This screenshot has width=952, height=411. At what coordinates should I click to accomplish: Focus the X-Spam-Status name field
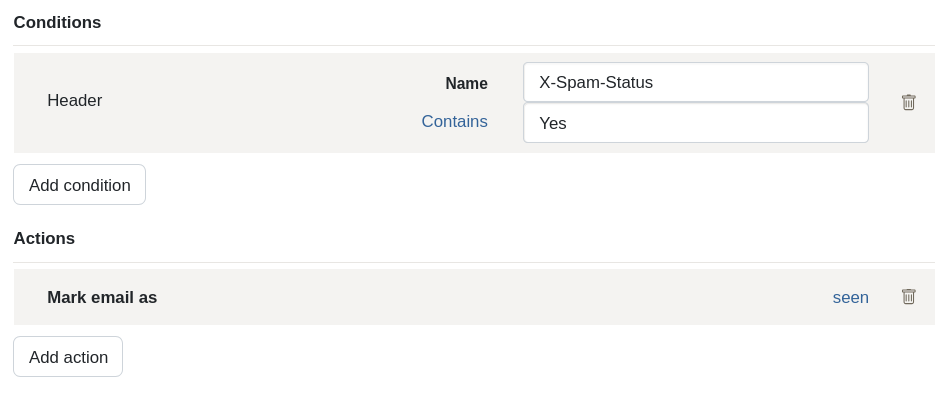point(695,82)
